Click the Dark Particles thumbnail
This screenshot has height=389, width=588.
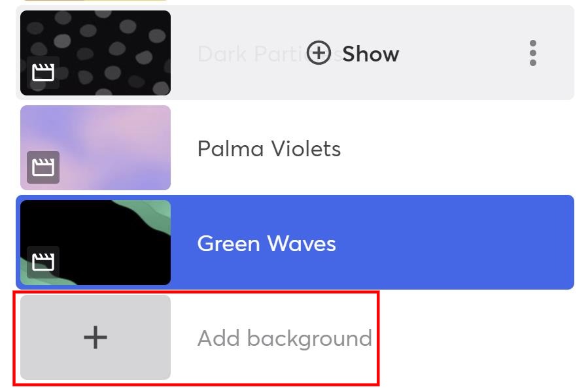tap(95, 52)
